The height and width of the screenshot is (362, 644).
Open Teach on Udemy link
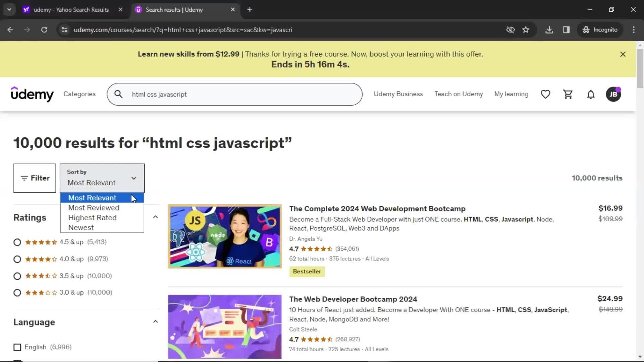point(459,94)
